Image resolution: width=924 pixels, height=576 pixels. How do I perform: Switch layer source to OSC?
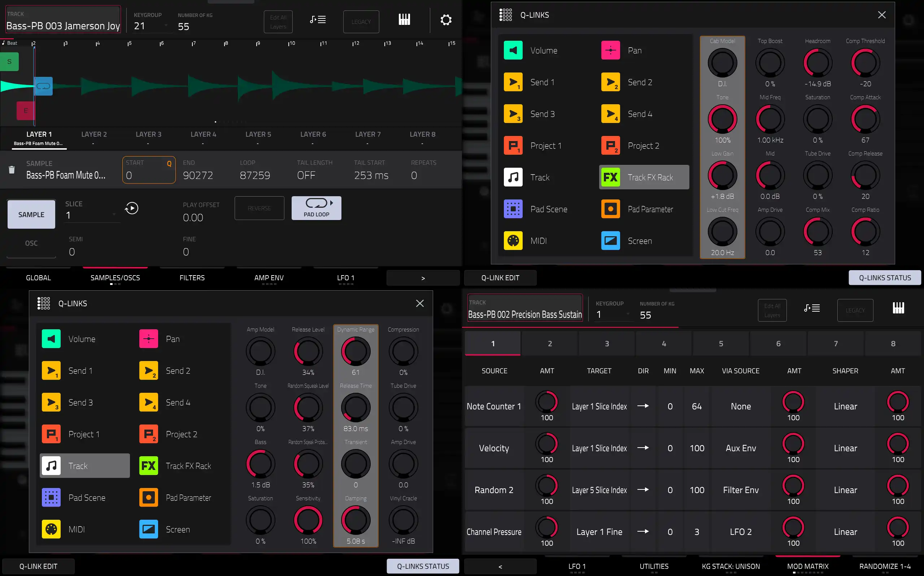[x=31, y=243]
